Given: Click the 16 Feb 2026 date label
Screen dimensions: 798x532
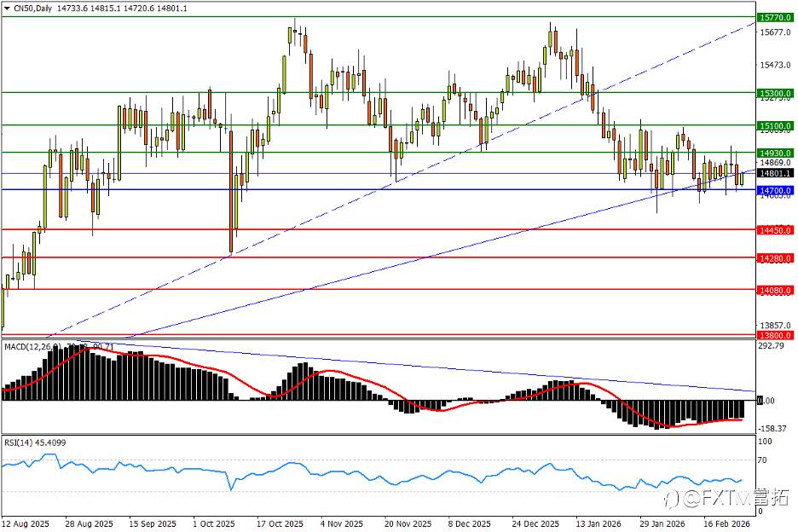Looking at the screenshot, I should (726, 523).
